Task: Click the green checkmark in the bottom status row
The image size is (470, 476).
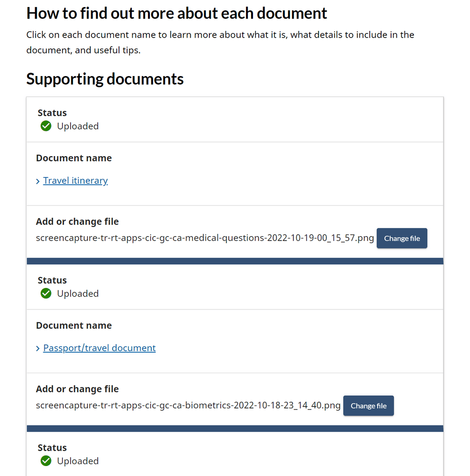Action: 46,461
